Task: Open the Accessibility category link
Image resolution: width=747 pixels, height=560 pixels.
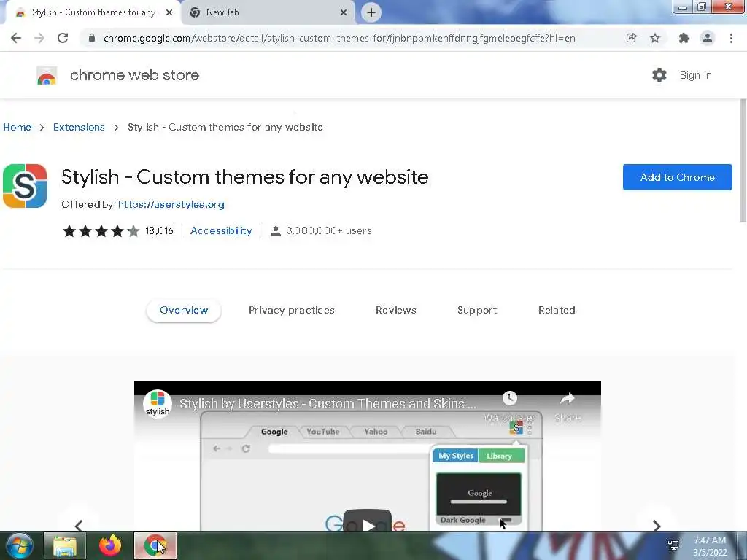Action: (x=221, y=231)
